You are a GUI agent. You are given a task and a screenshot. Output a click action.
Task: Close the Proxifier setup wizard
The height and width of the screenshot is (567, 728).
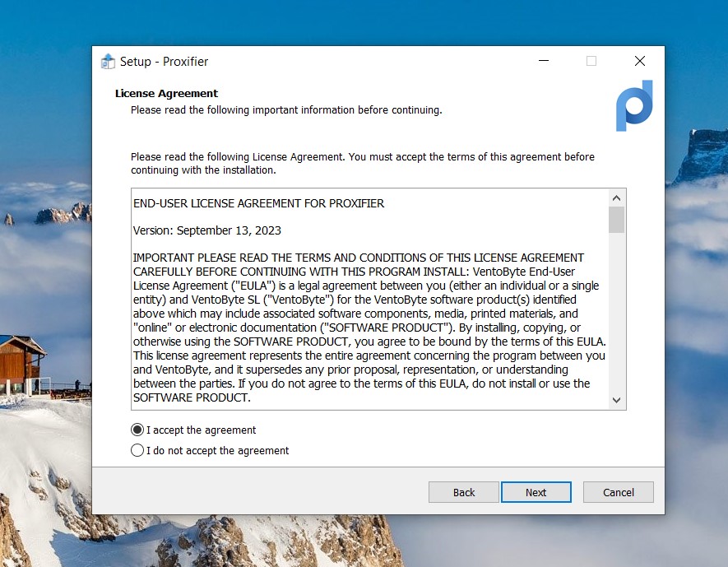pyautogui.click(x=639, y=62)
